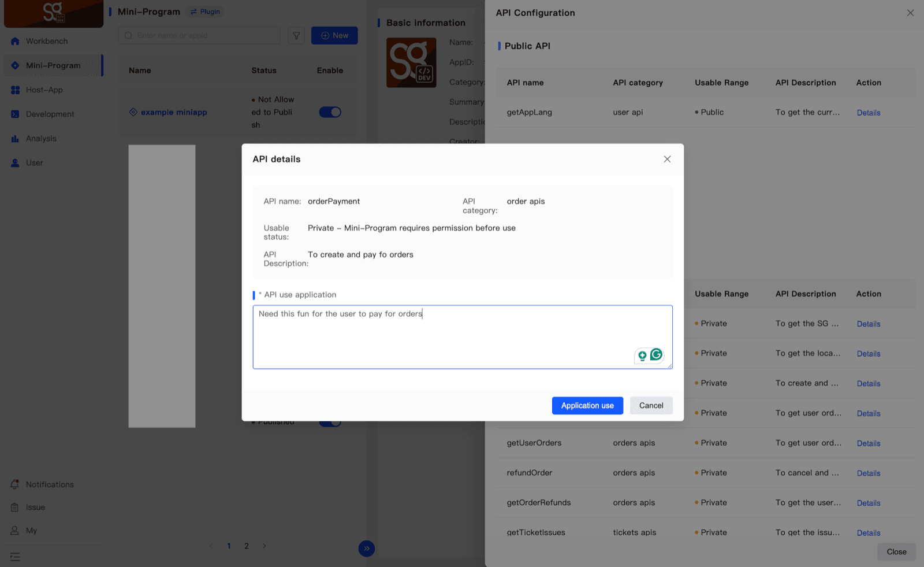Select page 2 in pagination
Image resolution: width=924 pixels, height=567 pixels.
click(x=247, y=546)
